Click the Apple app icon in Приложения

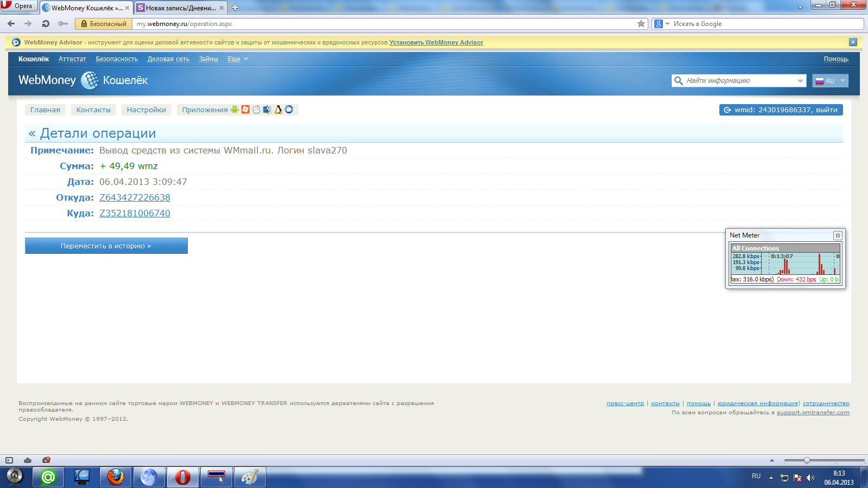coord(257,110)
